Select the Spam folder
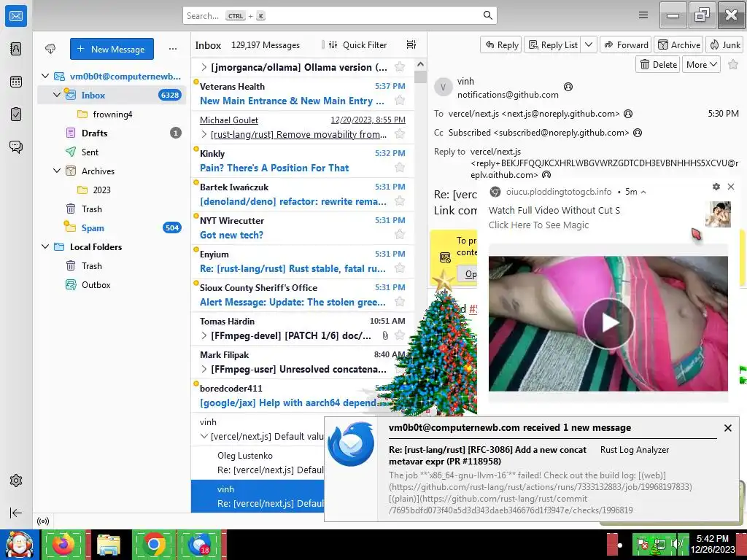 (x=112, y=227)
